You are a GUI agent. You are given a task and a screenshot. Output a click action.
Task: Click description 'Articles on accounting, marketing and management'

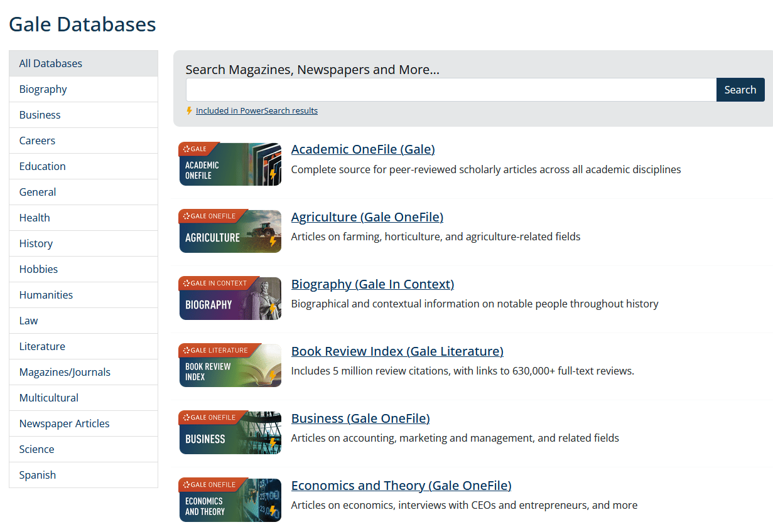coord(455,438)
